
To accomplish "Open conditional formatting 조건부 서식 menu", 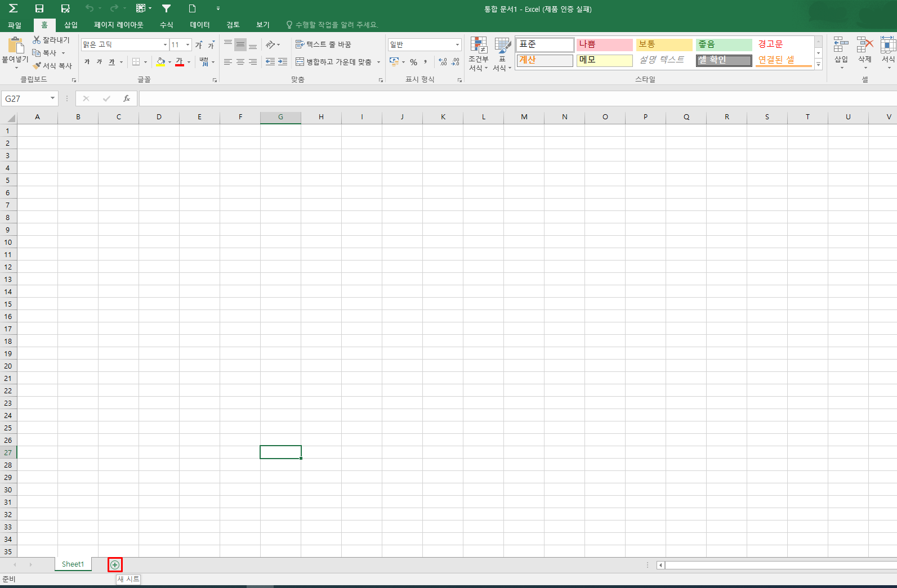I will (x=479, y=55).
